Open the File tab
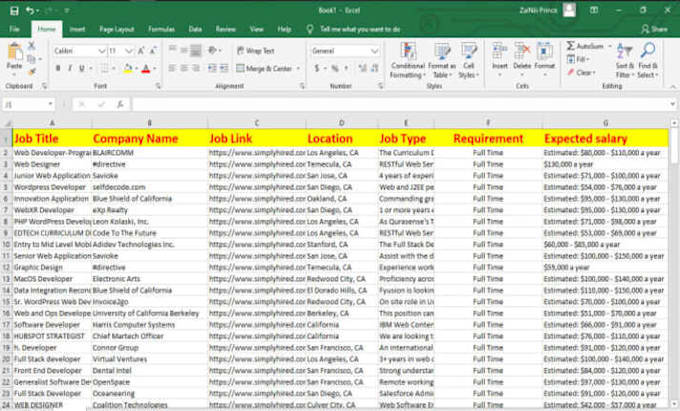Screen dimensions: 680x411 tap(15, 29)
